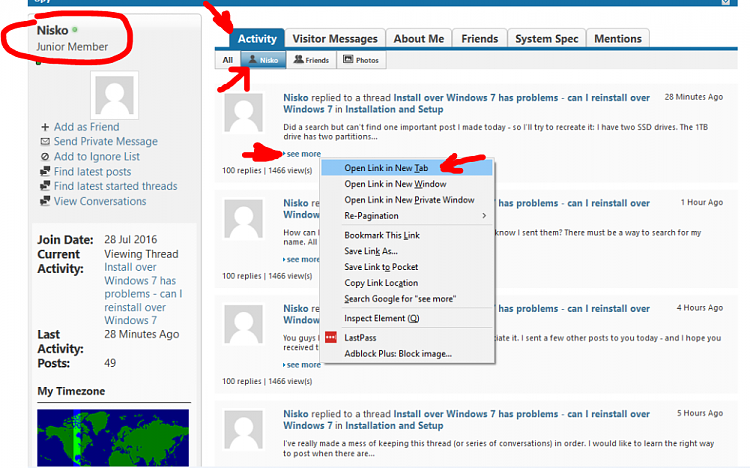Choose Copy Link Location
750x468 pixels.
[x=407, y=283]
